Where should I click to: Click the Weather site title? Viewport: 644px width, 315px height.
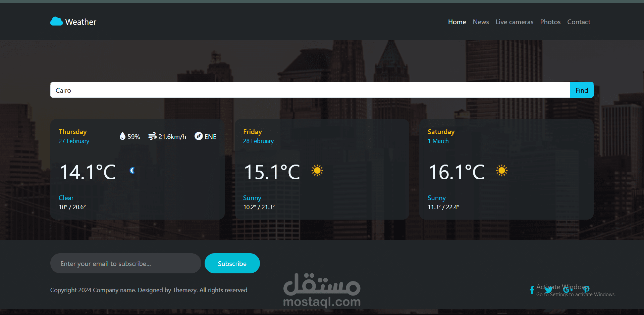click(81, 22)
